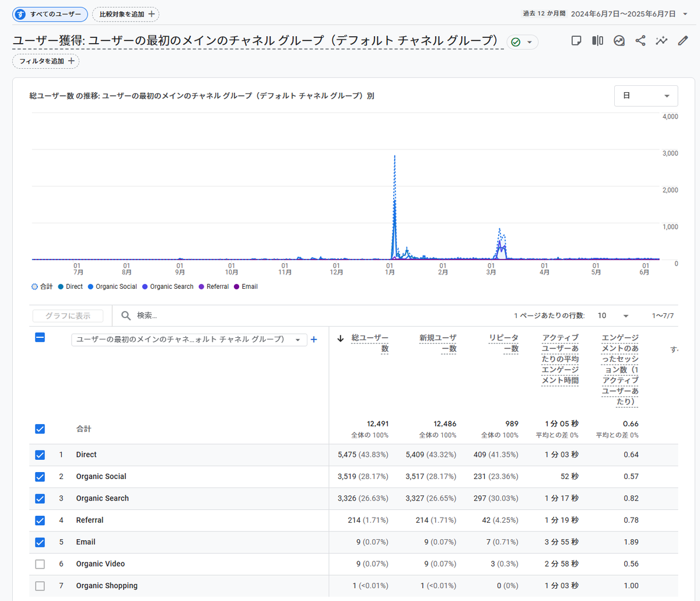The image size is (700, 601).
Task: Click the search magnifier icon
Action: pyautogui.click(x=126, y=316)
